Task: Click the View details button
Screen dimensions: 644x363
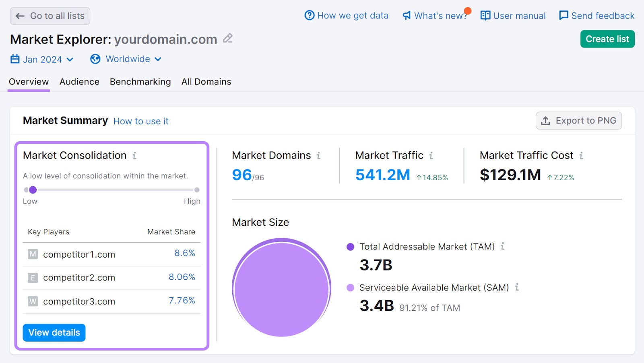Action: tap(54, 332)
